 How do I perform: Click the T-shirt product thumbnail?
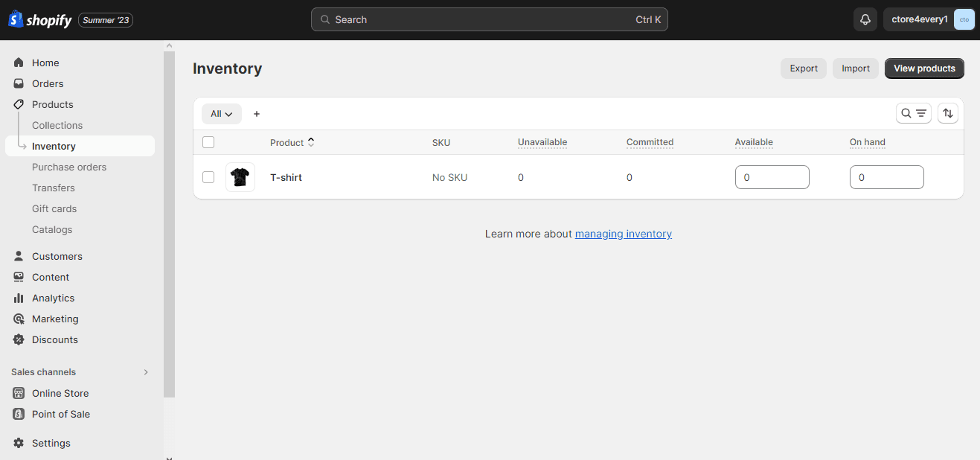pos(240,177)
